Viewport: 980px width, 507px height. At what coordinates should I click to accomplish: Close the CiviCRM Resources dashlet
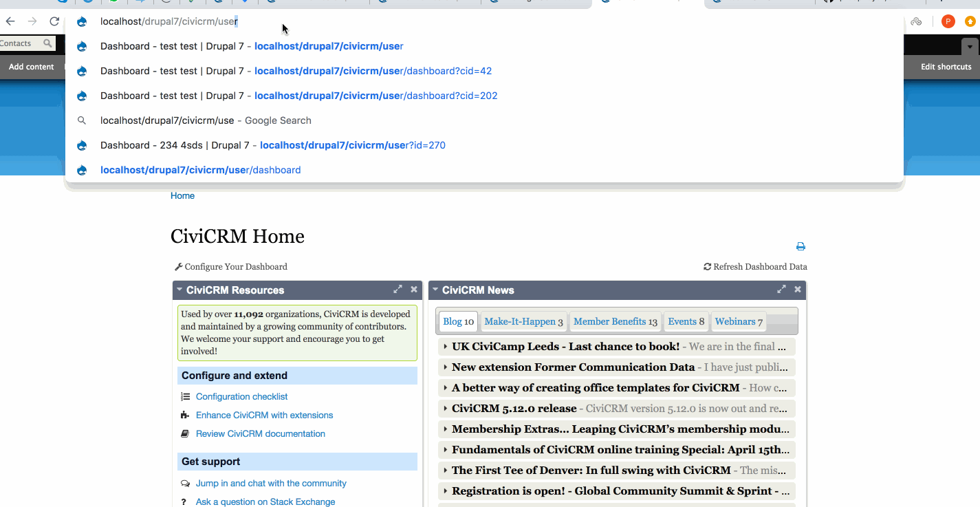click(414, 290)
